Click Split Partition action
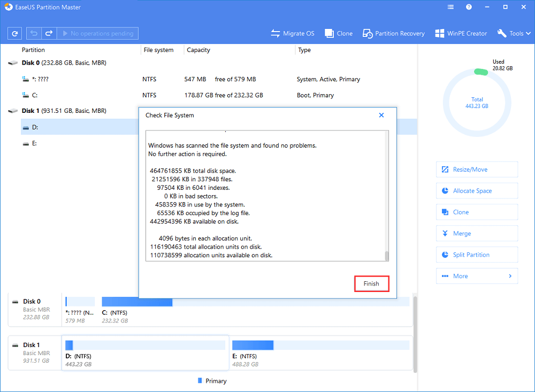 [477, 255]
